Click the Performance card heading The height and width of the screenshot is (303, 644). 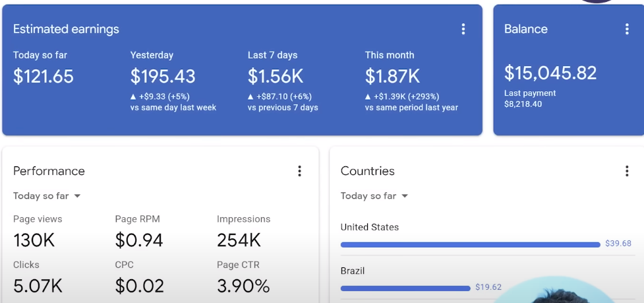pos(49,171)
